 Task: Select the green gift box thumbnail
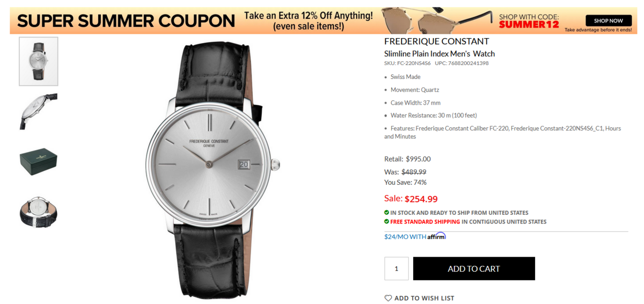click(x=39, y=161)
